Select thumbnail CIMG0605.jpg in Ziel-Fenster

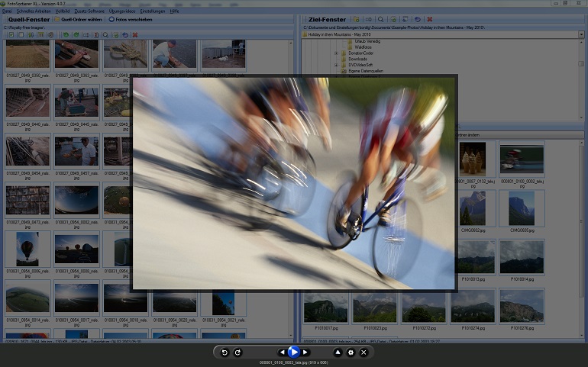point(522,208)
